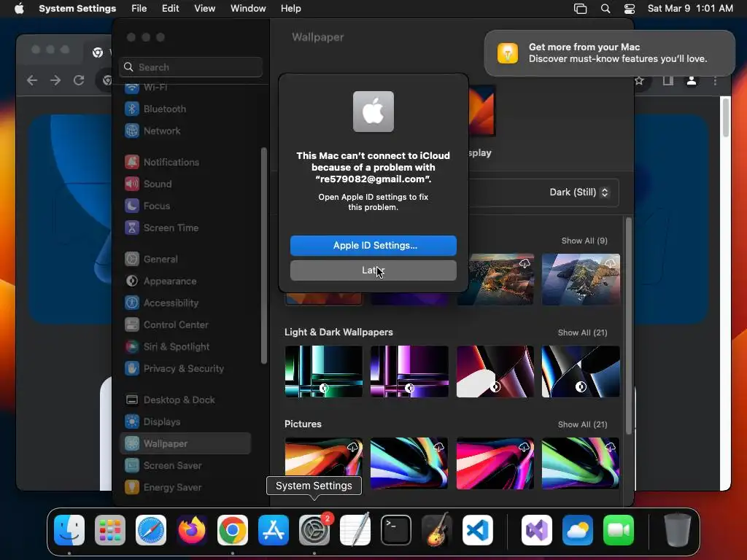Show All (21) Light & Dark Wallpapers
Image resolution: width=747 pixels, height=560 pixels.
click(582, 332)
